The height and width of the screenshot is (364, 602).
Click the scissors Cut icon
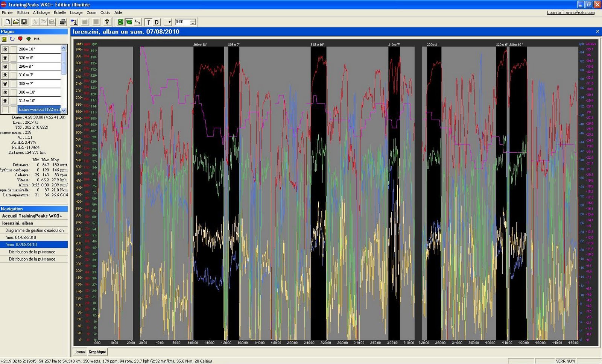click(x=35, y=22)
